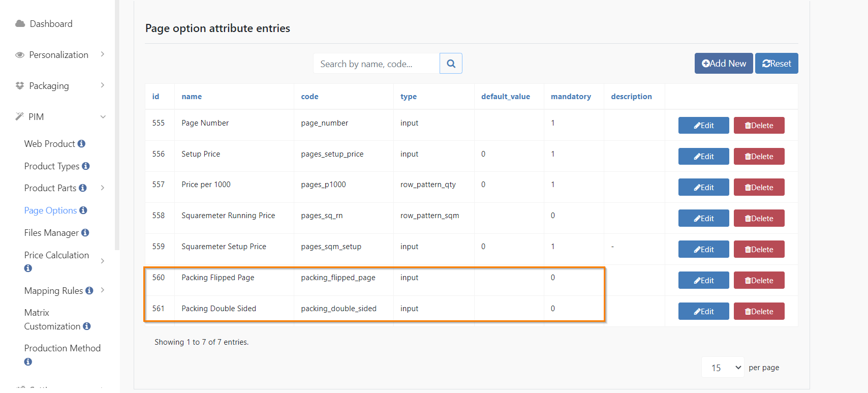Image resolution: width=868 pixels, height=393 pixels.
Task: Click info icon next to Product Parts
Action: 83,188
